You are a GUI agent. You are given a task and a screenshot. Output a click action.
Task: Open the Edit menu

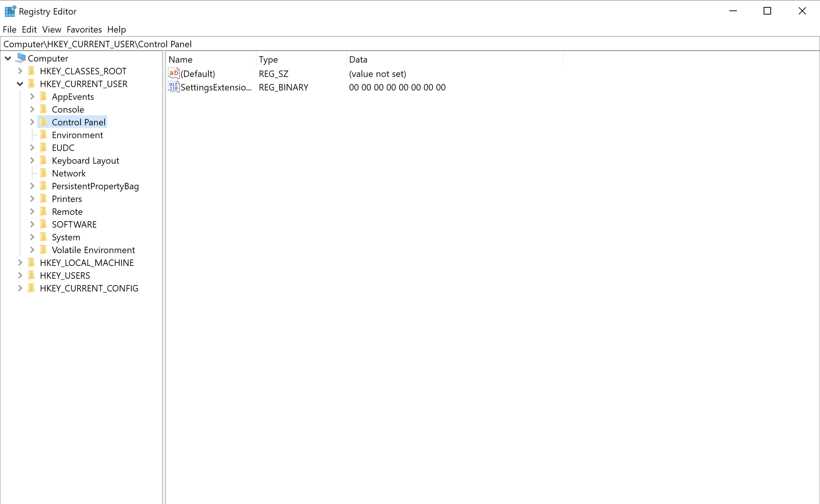coord(29,29)
